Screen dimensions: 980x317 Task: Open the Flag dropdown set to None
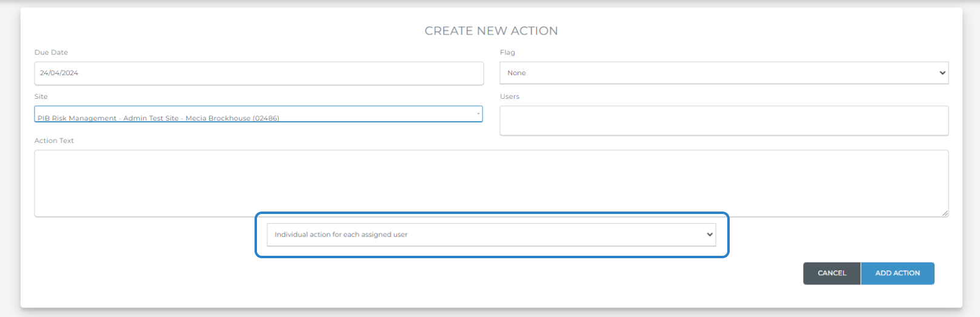point(724,73)
